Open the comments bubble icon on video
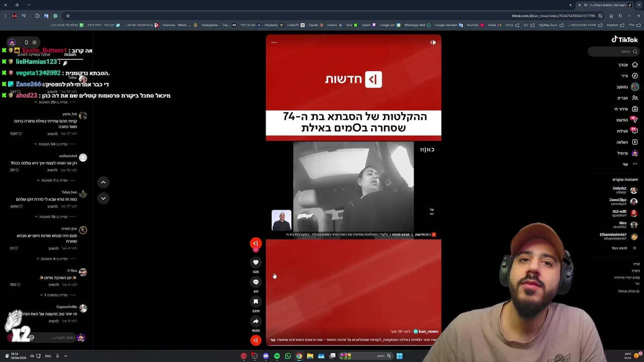This screenshot has width=644, height=362. (256, 282)
